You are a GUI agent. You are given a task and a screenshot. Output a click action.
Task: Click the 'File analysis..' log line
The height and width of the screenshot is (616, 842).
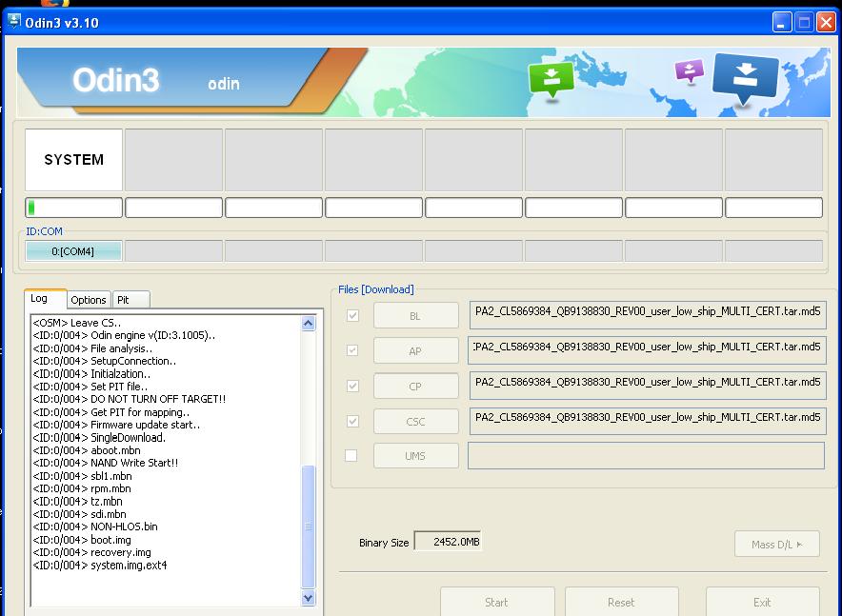[93, 348]
